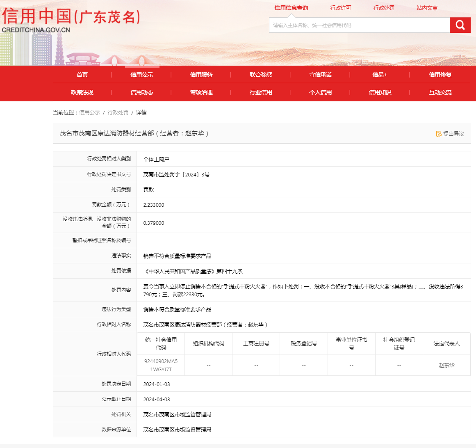Viewport: 476px width, 448px height.
Task: Open the 联合奖惩 menu item
Action: click(x=261, y=75)
